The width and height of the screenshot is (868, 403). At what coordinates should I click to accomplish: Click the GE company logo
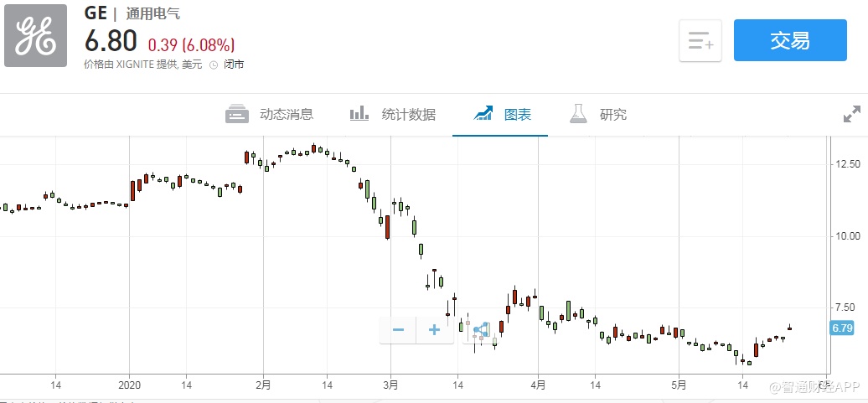(35, 35)
